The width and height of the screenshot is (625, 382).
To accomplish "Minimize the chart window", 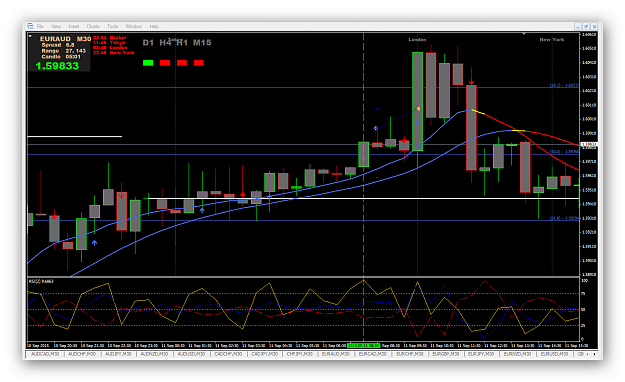I will click(578, 26).
